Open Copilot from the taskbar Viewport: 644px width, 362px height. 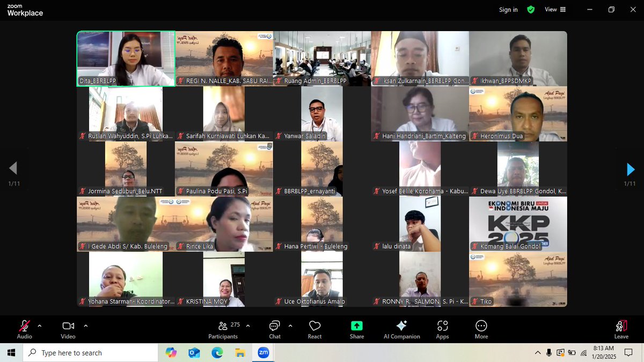click(171, 352)
